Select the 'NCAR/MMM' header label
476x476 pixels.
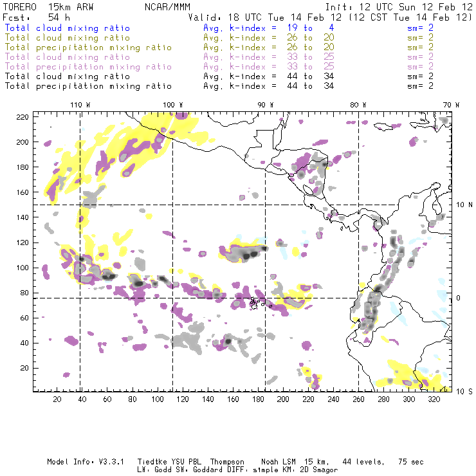point(167,7)
